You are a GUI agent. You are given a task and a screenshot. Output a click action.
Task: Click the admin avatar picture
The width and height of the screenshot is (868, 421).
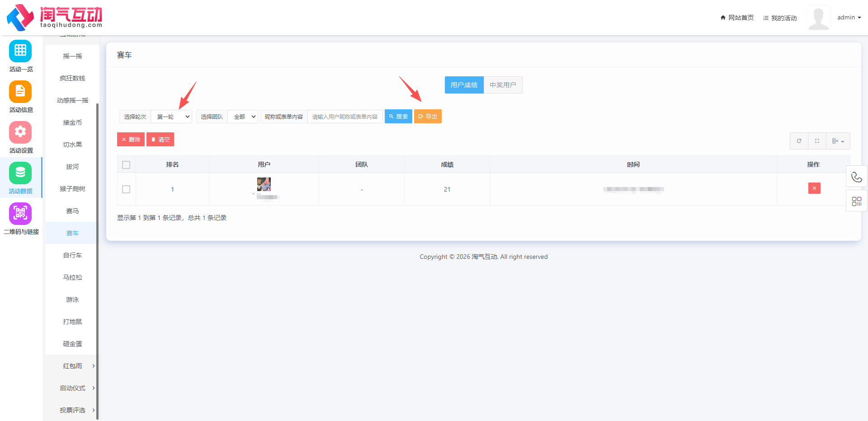(x=818, y=18)
